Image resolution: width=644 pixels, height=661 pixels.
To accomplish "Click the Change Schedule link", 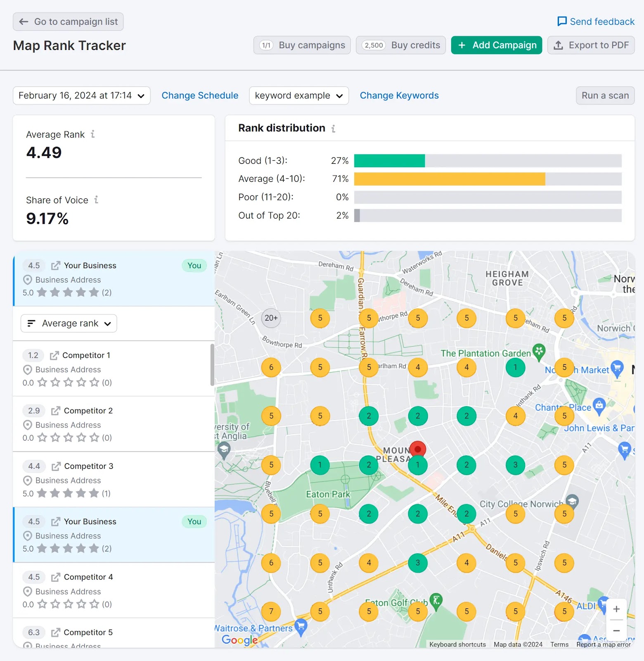I will (200, 96).
